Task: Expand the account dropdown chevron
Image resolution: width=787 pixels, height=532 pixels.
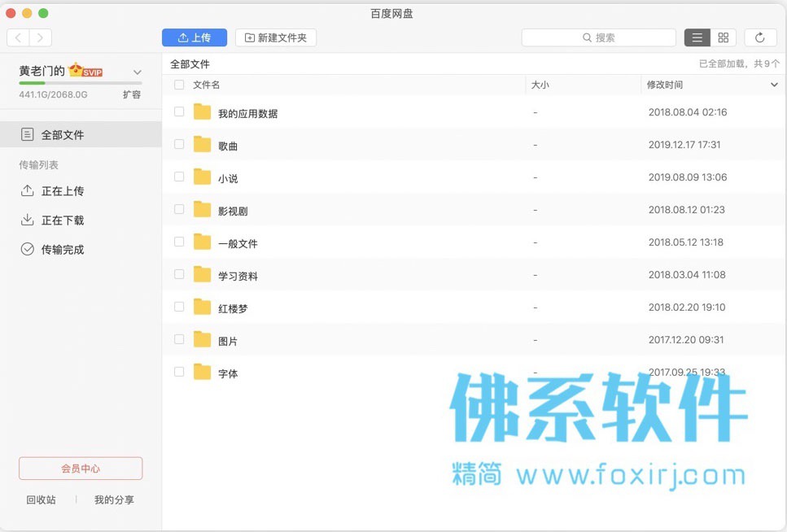Action: (x=137, y=72)
